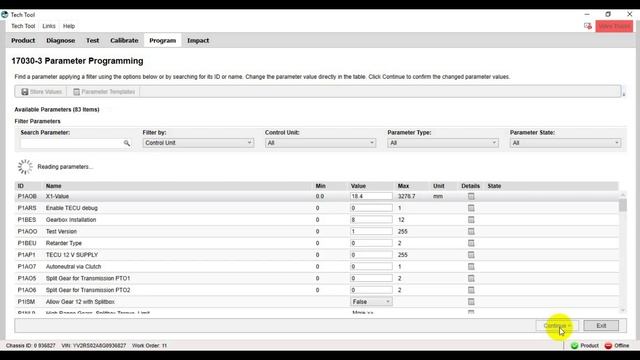
Task: Click the Parameter Templates toolbar button
Action: pos(104,92)
